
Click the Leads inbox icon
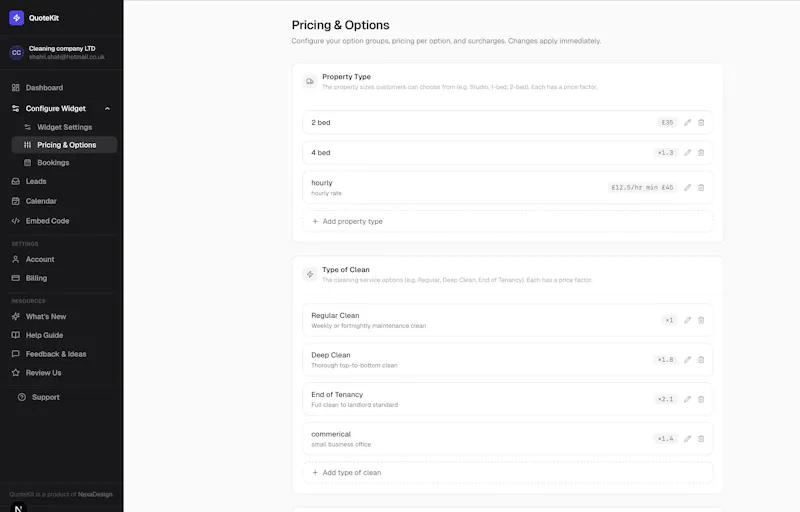click(x=16, y=182)
